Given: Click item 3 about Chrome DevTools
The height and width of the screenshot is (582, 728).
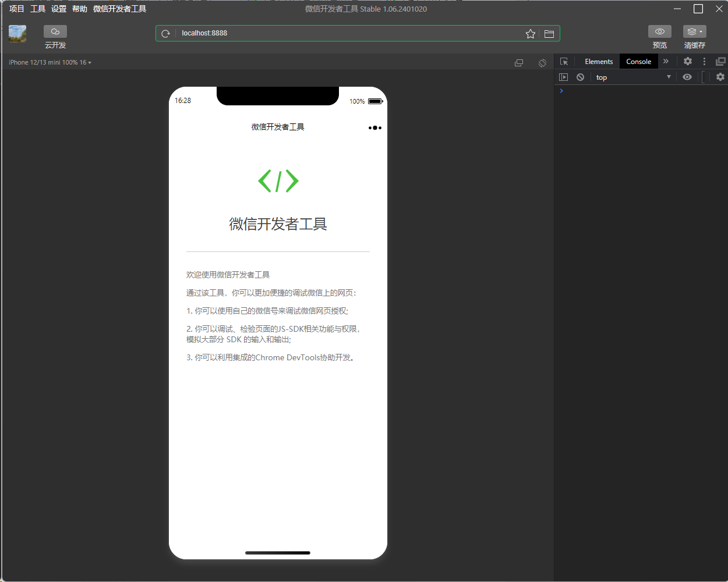Looking at the screenshot, I should 271,357.
